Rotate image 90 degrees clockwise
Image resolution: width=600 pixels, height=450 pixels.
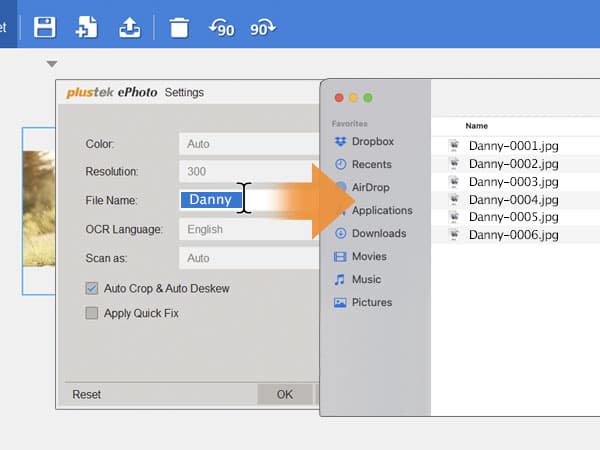click(x=263, y=28)
